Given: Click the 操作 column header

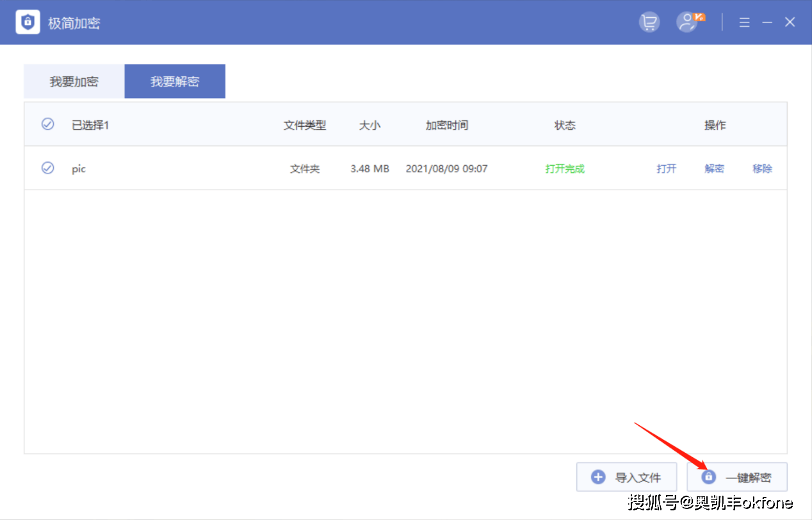Looking at the screenshot, I should (x=715, y=125).
